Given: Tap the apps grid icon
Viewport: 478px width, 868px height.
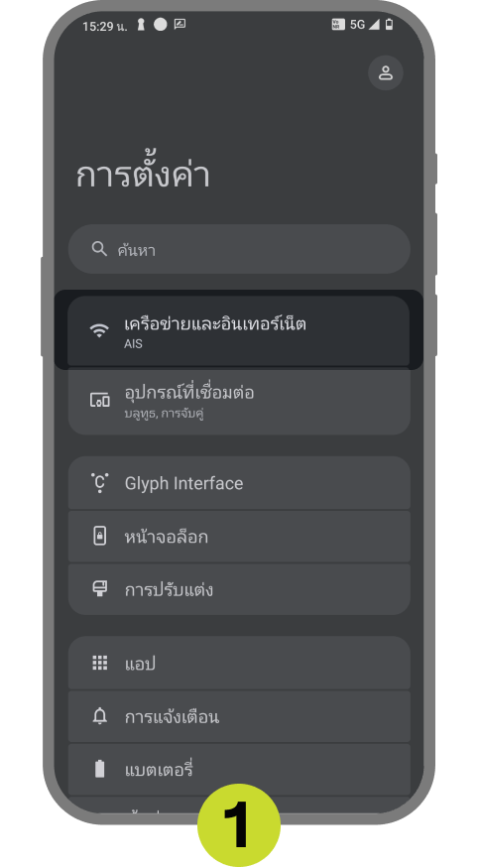Looking at the screenshot, I should (99, 664).
